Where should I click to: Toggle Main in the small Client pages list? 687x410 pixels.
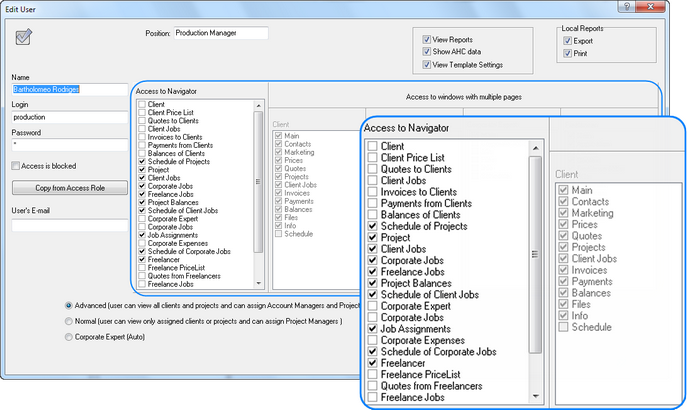(278, 136)
